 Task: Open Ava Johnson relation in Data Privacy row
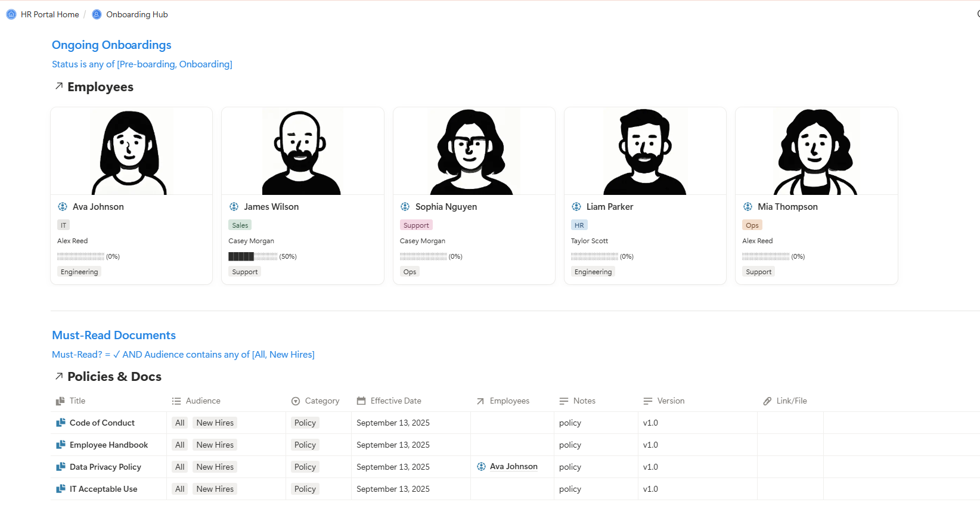point(514,467)
